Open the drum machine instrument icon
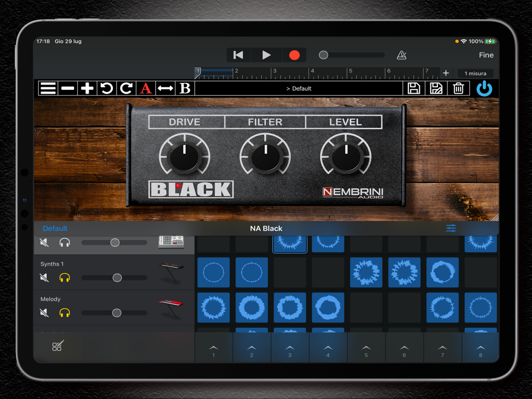532x399 pixels. pos(171,242)
